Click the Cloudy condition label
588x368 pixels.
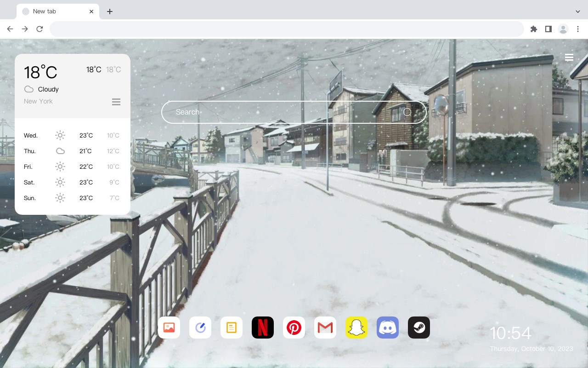(48, 89)
